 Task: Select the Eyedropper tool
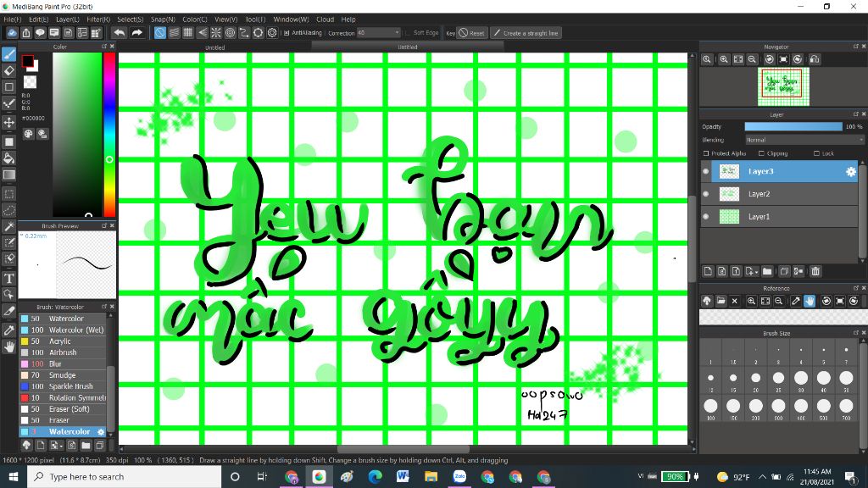8,330
